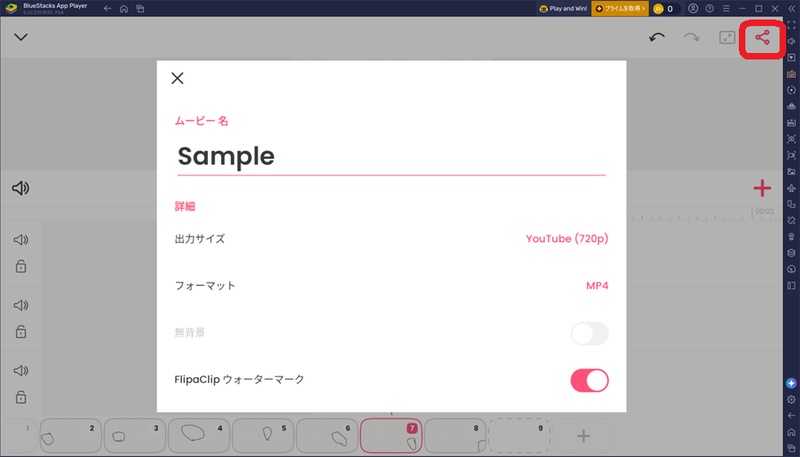Collapse the audio panel with down chevron

pyautogui.click(x=21, y=37)
